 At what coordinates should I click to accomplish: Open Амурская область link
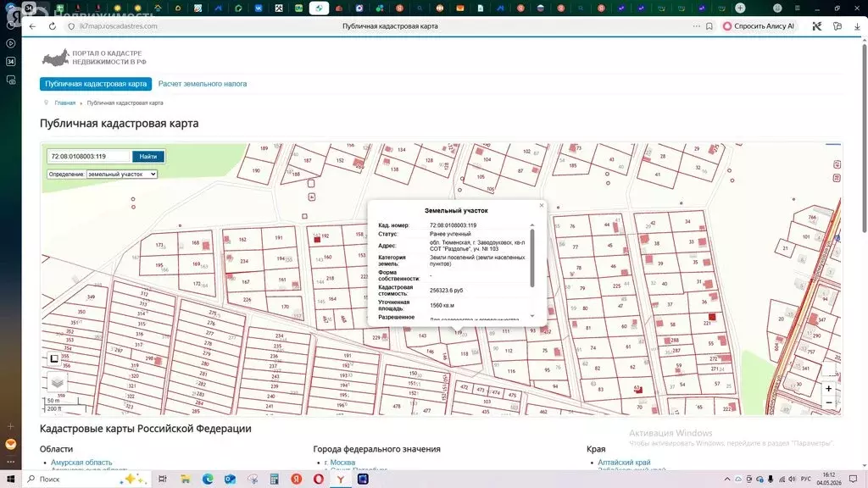coord(81,462)
